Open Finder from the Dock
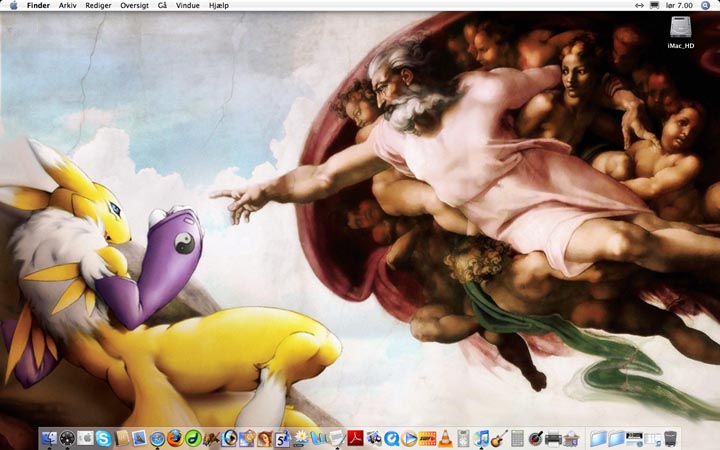Image resolution: width=720 pixels, height=450 pixels. coord(50,438)
